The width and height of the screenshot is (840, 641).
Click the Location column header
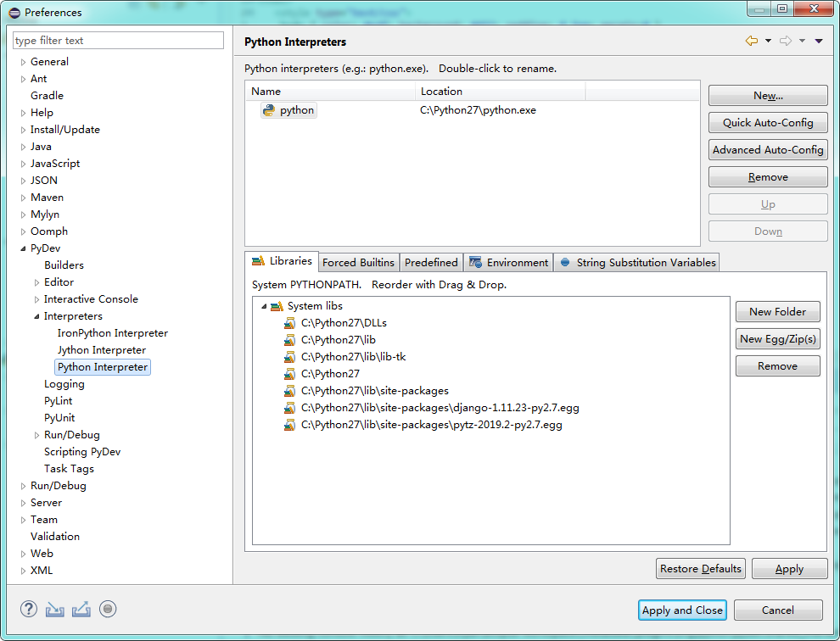(500, 92)
